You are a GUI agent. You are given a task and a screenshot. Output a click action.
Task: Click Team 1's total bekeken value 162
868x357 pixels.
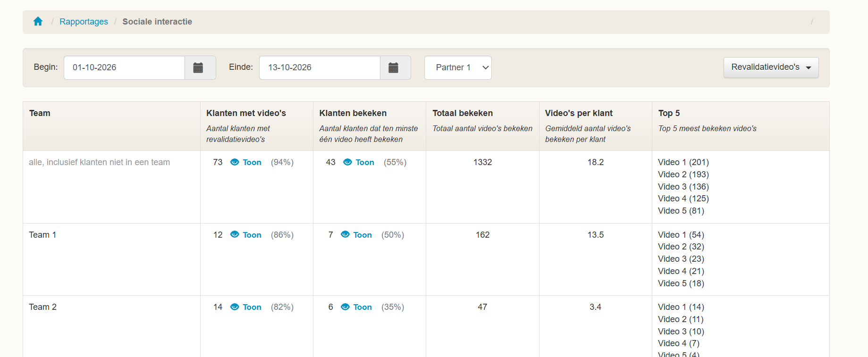point(482,235)
